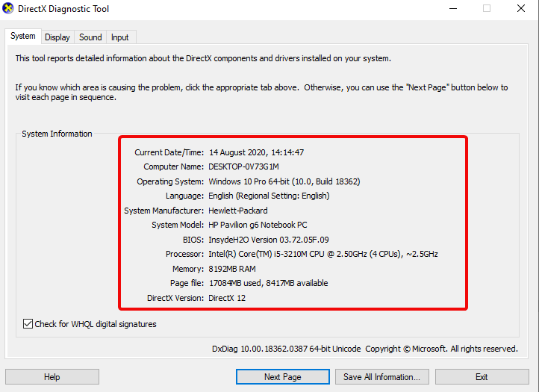Screen dimensions: 539x392
Task: Open the Sound tab
Action: pos(90,37)
